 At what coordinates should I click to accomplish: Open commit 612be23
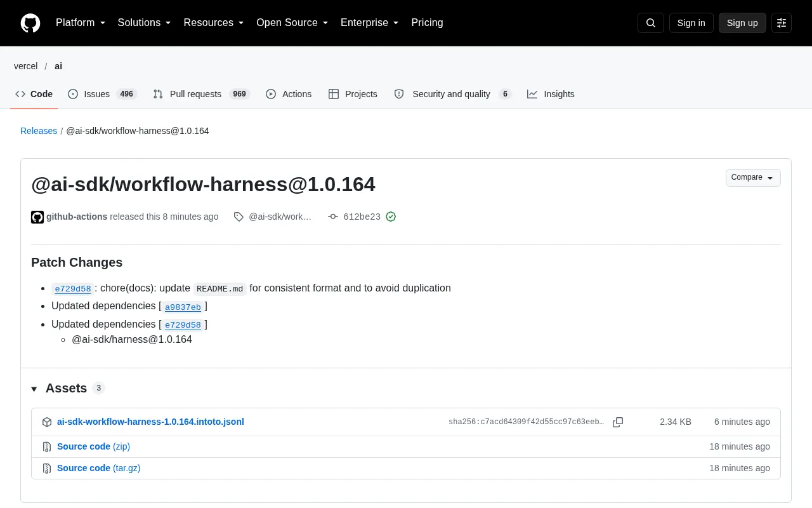(362, 217)
